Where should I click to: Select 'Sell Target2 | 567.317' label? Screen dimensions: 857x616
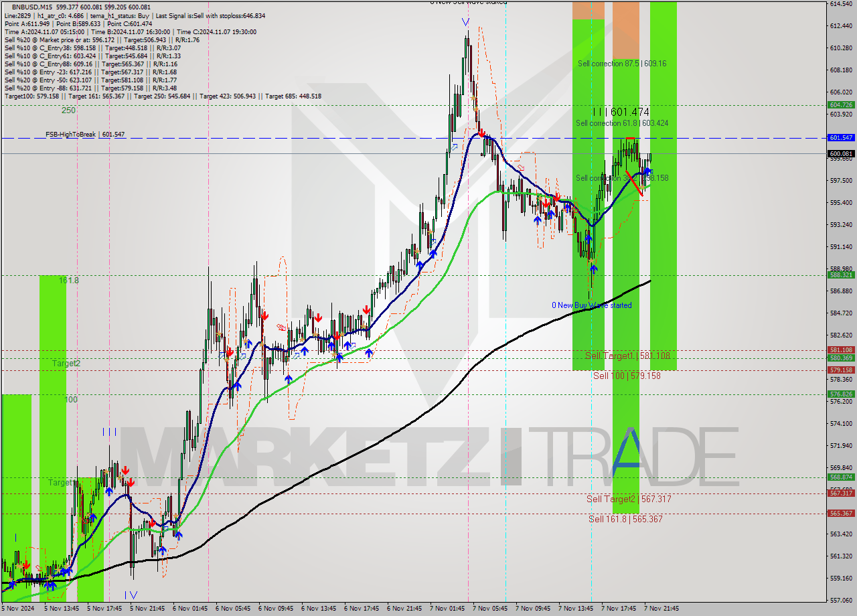pyautogui.click(x=629, y=499)
